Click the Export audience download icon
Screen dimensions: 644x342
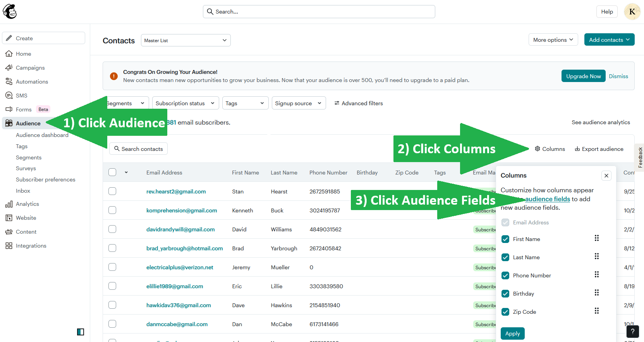point(577,149)
